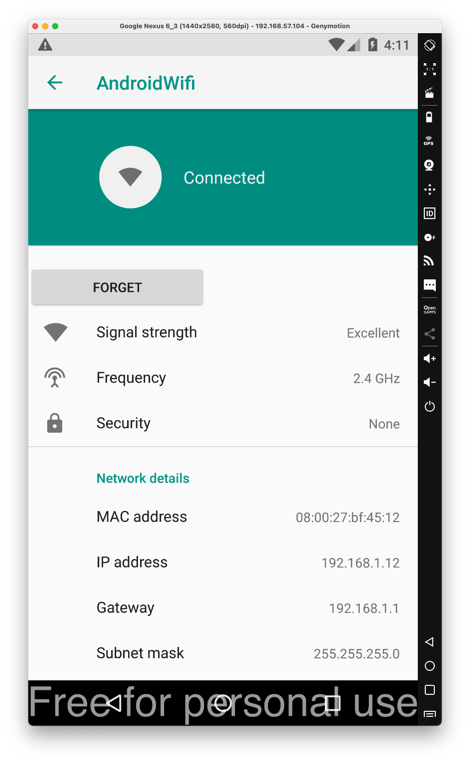The height and width of the screenshot is (763, 470).
Task: Tap the warning triangle in the status bar
Action: (x=45, y=45)
